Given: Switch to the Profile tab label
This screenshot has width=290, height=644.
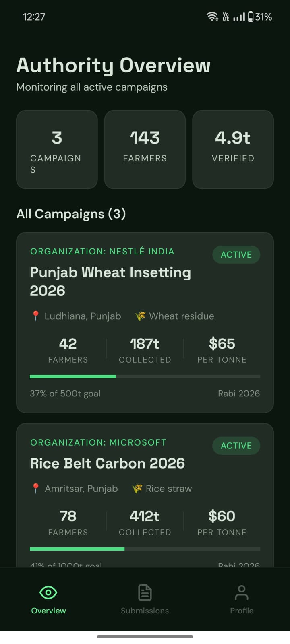Looking at the screenshot, I should 242,611.
